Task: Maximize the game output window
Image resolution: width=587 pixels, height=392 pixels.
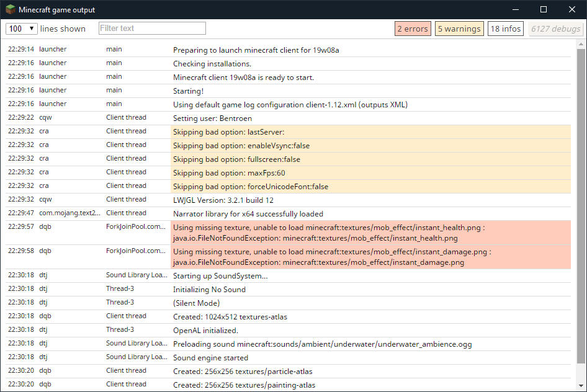Action: pos(544,9)
